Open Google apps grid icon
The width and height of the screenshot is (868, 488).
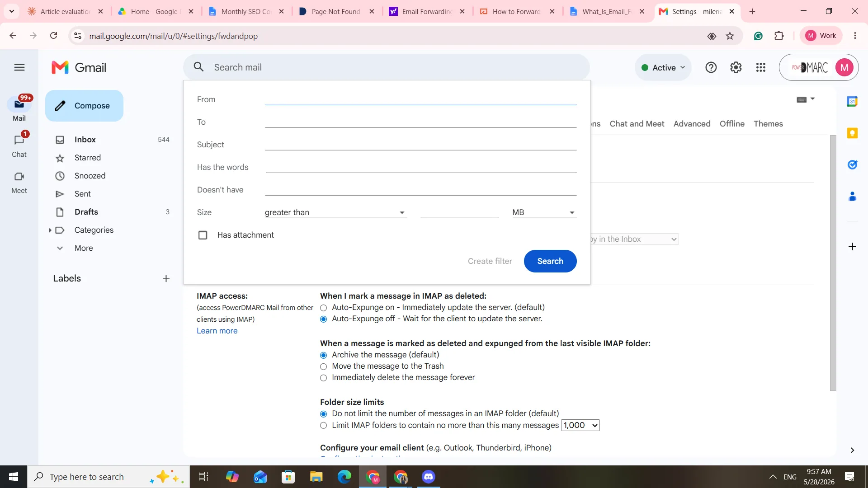[x=761, y=68]
